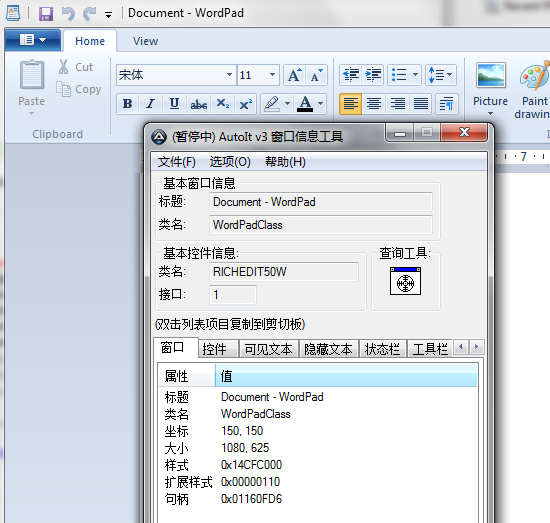Expand the highlight color arrow

[288, 103]
